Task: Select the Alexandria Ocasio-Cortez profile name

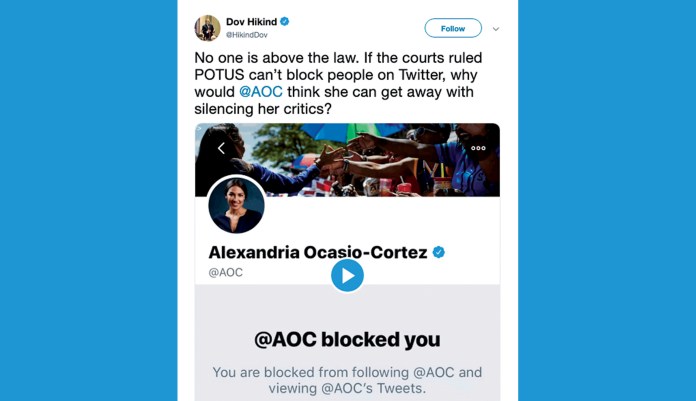Action: click(317, 252)
